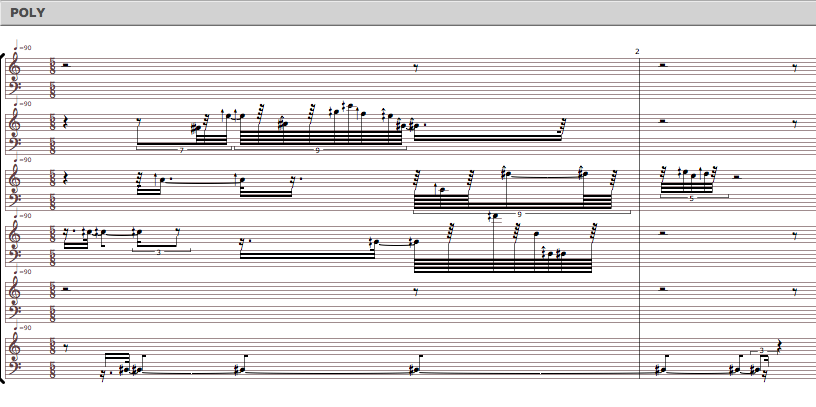Viewport: 816px width, 407px height.
Task: Select the quintuplet bracket numbered 5
Action: coord(691,198)
